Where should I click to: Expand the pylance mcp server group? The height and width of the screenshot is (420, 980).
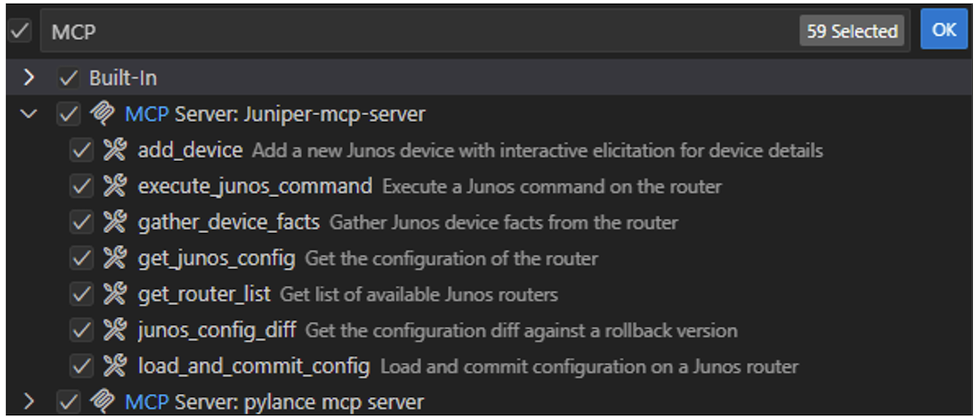pyautogui.click(x=29, y=402)
